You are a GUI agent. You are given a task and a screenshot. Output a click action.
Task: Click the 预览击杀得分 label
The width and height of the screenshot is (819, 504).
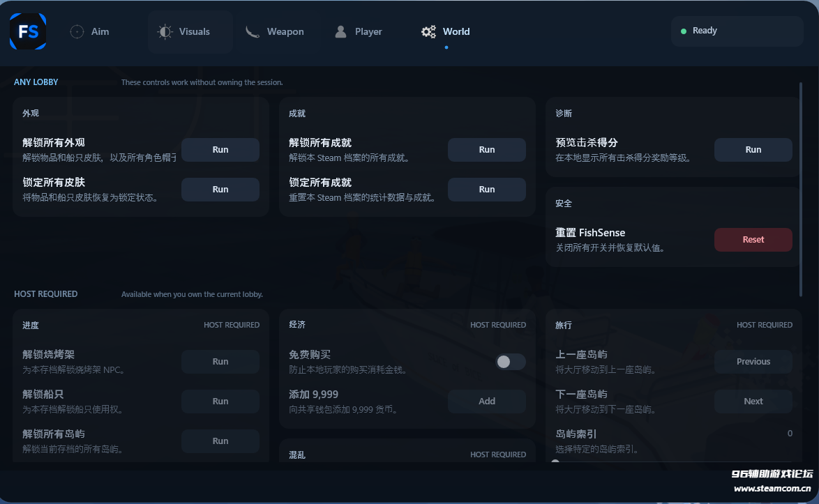click(x=587, y=142)
